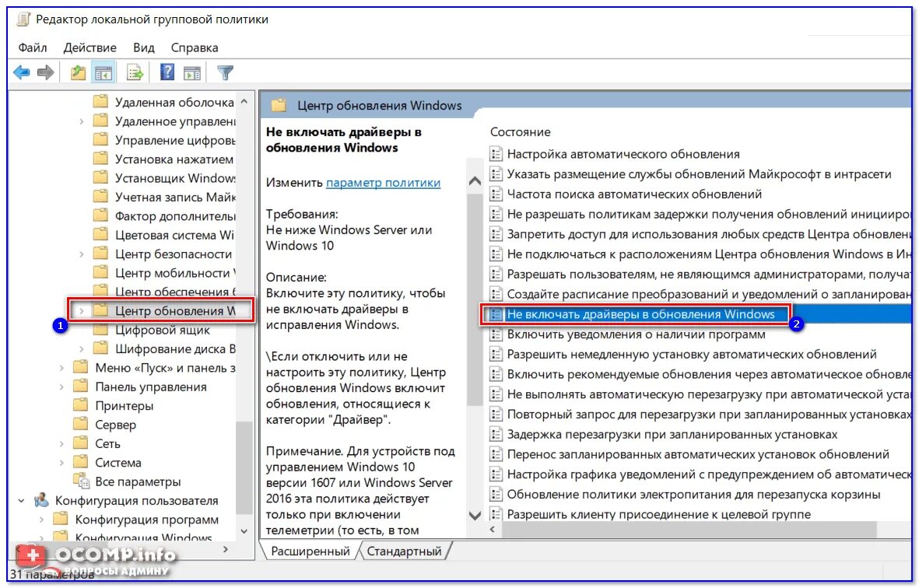Click the folder icon of Удаленная оболочка
This screenshot has width=919, height=588.
pyautogui.click(x=101, y=101)
